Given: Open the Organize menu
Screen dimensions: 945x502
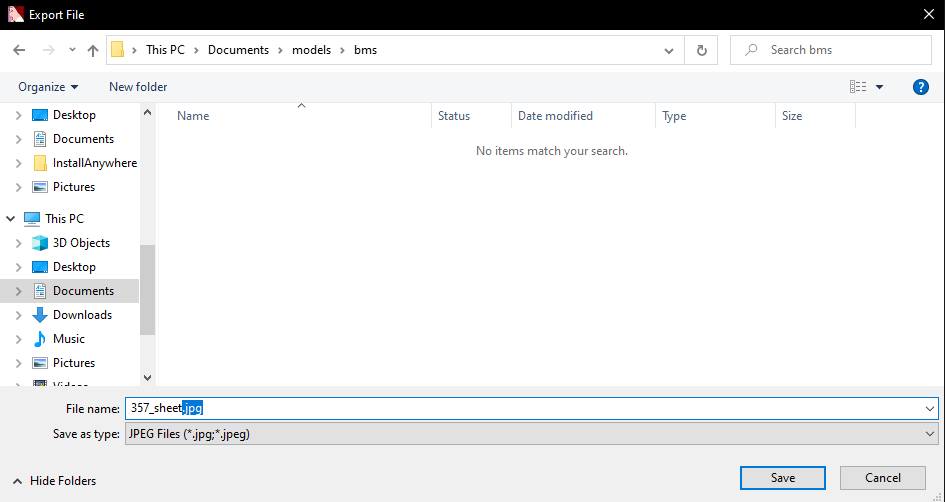Looking at the screenshot, I should pyautogui.click(x=48, y=87).
